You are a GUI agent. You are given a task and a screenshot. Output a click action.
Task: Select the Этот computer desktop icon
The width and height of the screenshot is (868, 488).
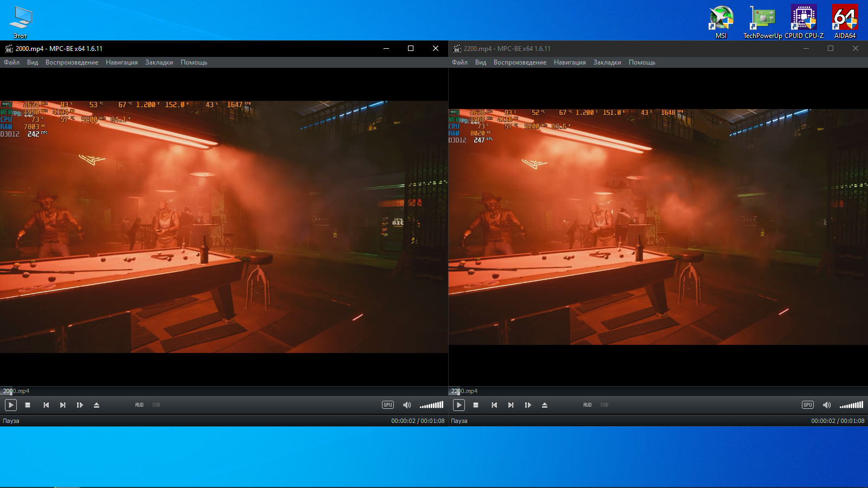coord(21,22)
